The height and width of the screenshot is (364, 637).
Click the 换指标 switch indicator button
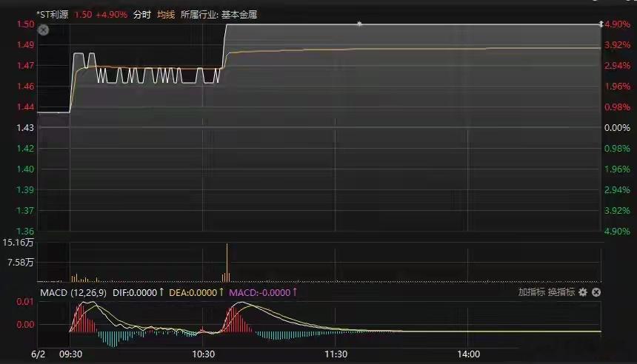point(561,292)
